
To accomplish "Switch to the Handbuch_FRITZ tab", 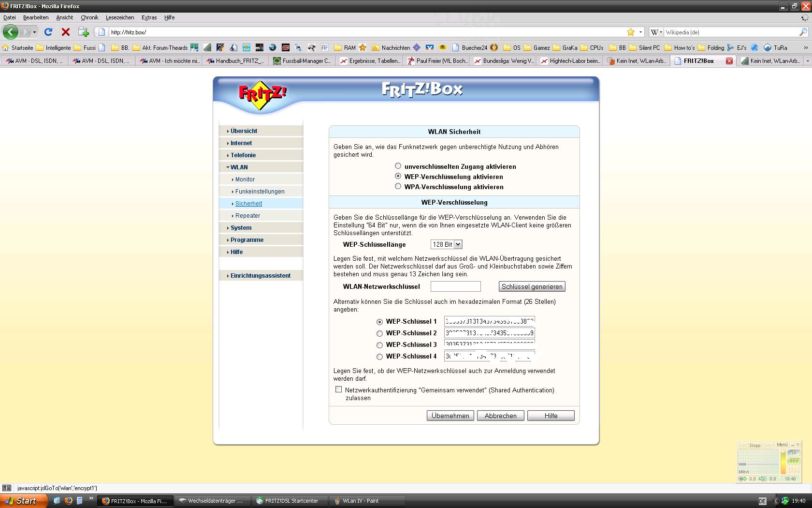I will (x=235, y=61).
